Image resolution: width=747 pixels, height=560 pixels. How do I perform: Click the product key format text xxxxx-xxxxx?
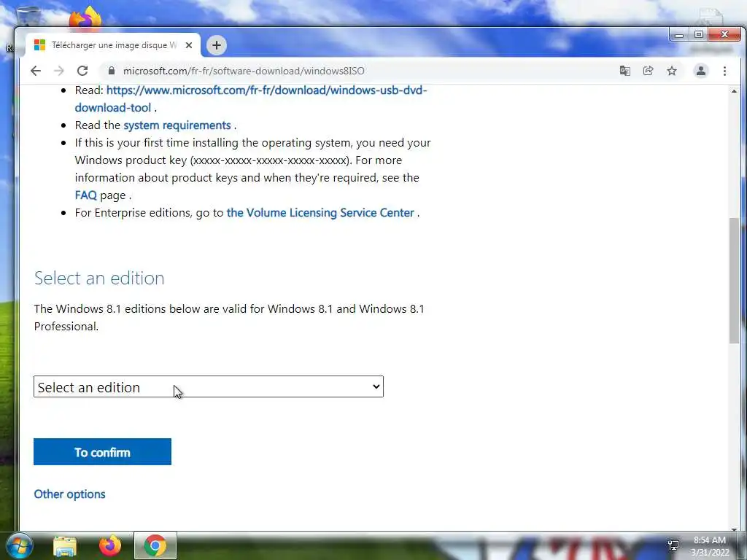tap(270, 160)
